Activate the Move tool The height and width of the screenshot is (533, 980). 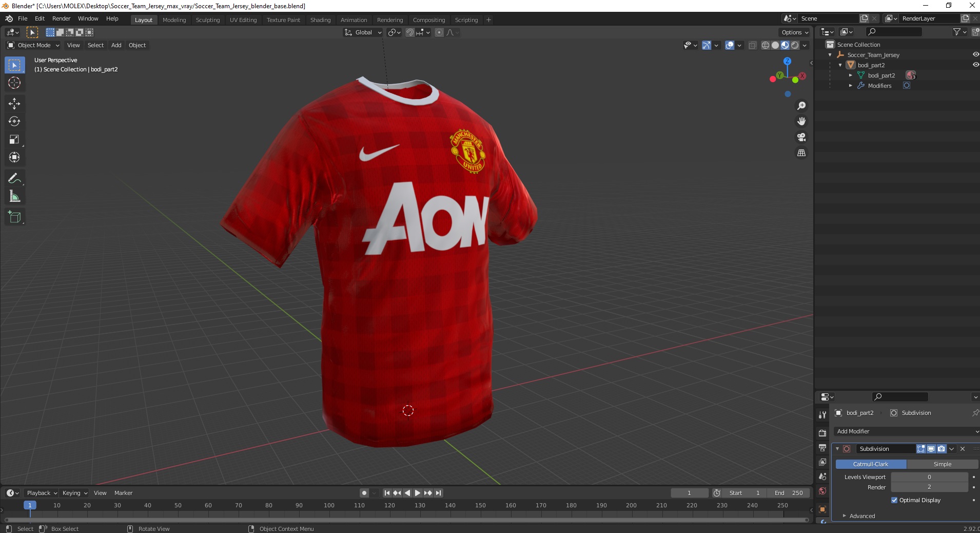tap(14, 104)
